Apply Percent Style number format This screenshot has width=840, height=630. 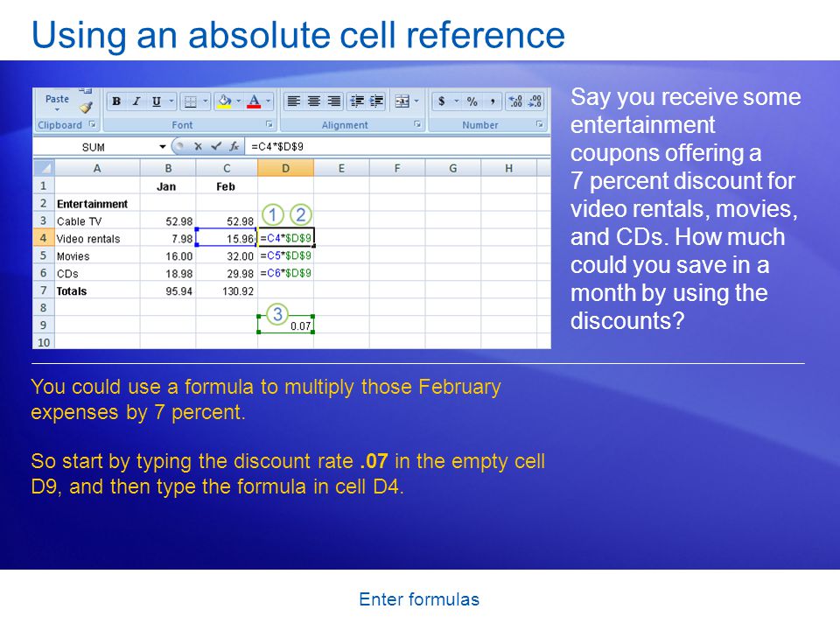click(472, 101)
